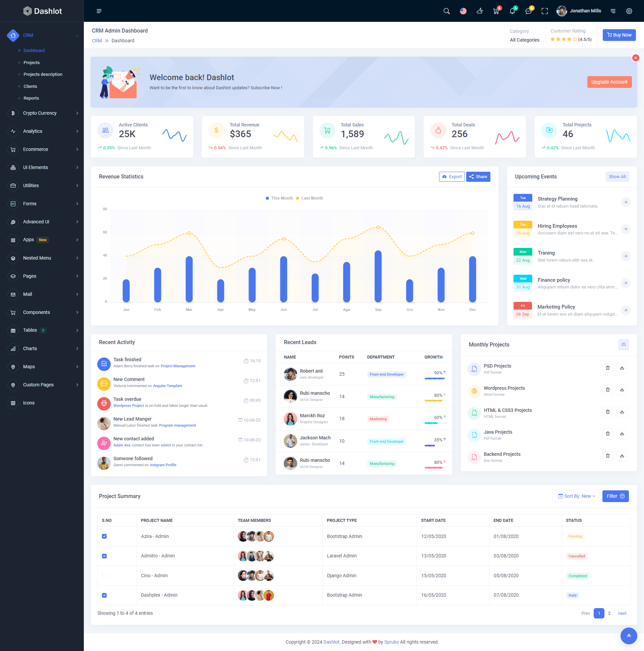Open the notifications bell icon

pos(512,11)
